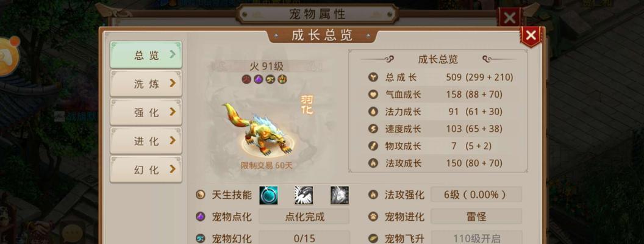Open the 洗炼 refinement tab
Image resolution: width=644 pixels, height=244 pixels.
tap(146, 84)
